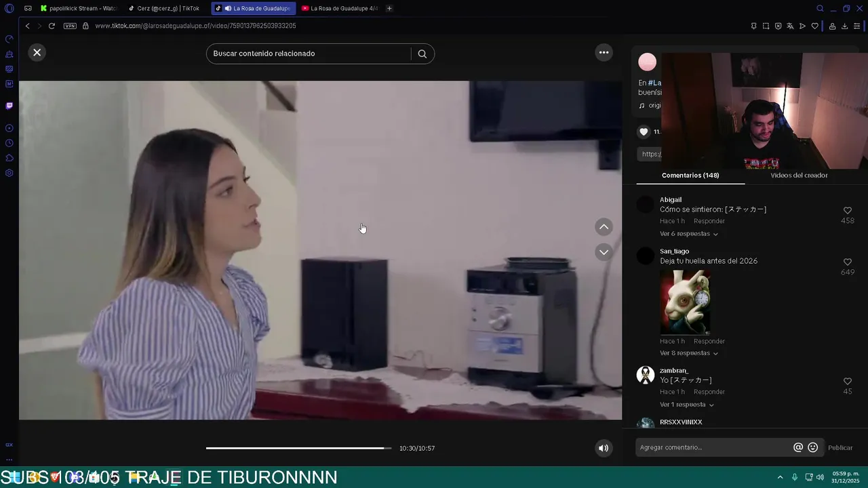868x488 pixels.
Task: Insert a mention with the @ icon
Action: pyautogui.click(x=798, y=447)
